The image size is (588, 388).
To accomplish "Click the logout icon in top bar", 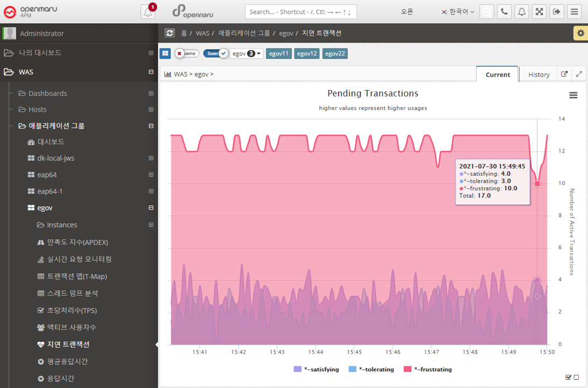I will click(x=557, y=12).
